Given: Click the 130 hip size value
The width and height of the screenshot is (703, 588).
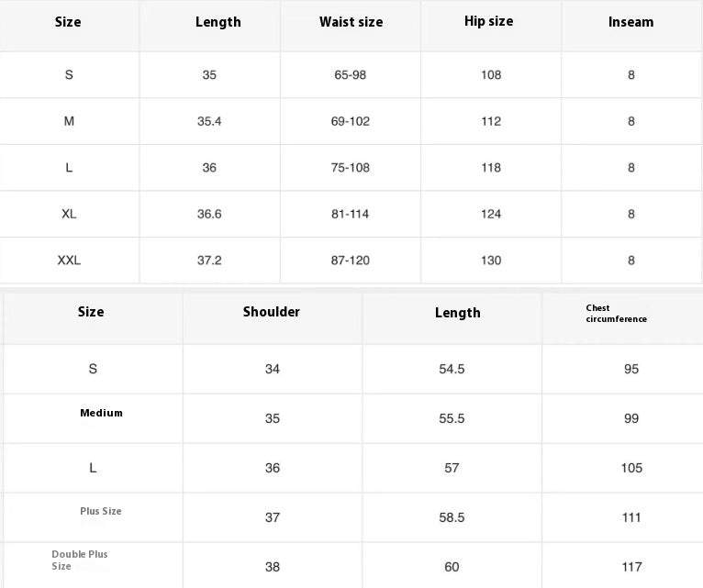Looking at the screenshot, I should [x=491, y=261].
